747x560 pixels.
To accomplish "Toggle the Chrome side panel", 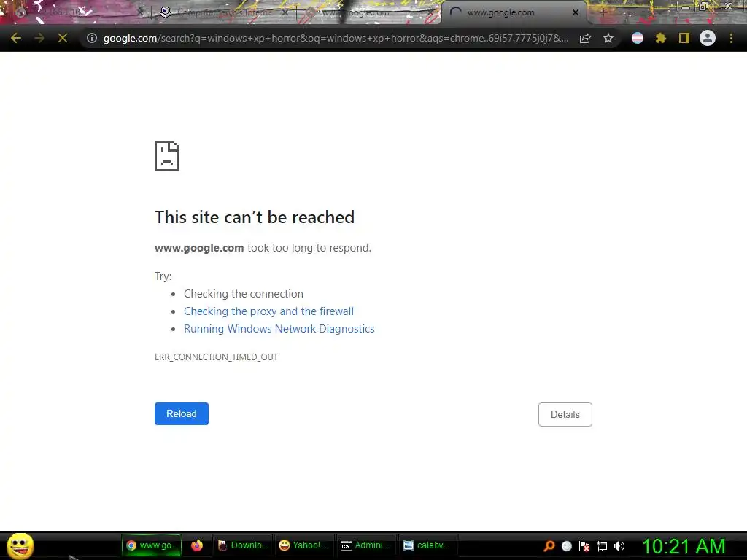I will click(x=684, y=38).
